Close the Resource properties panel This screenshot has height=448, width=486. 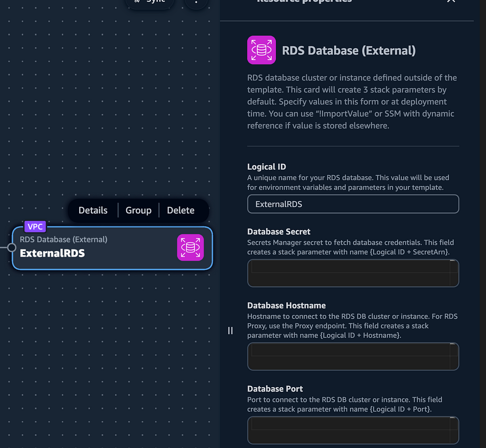click(x=451, y=1)
